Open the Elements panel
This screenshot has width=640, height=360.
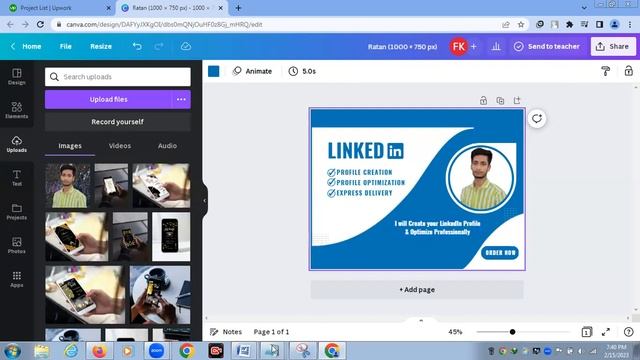pos(17,110)
